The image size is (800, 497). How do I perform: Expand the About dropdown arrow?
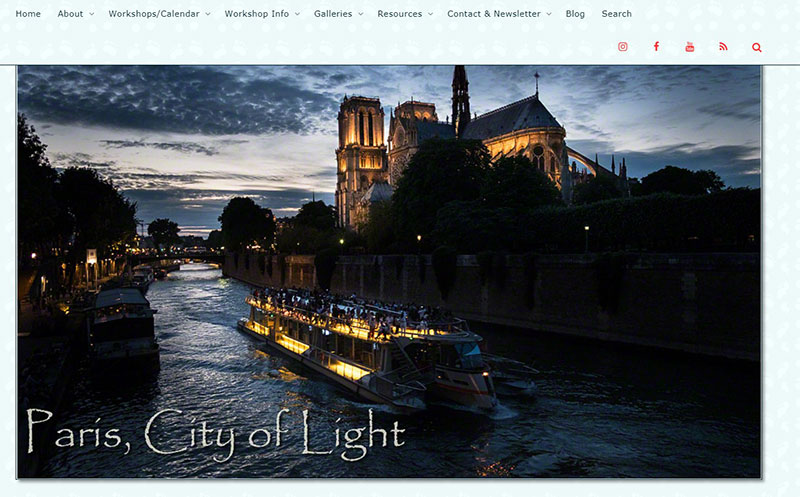(x=92, y=14)
